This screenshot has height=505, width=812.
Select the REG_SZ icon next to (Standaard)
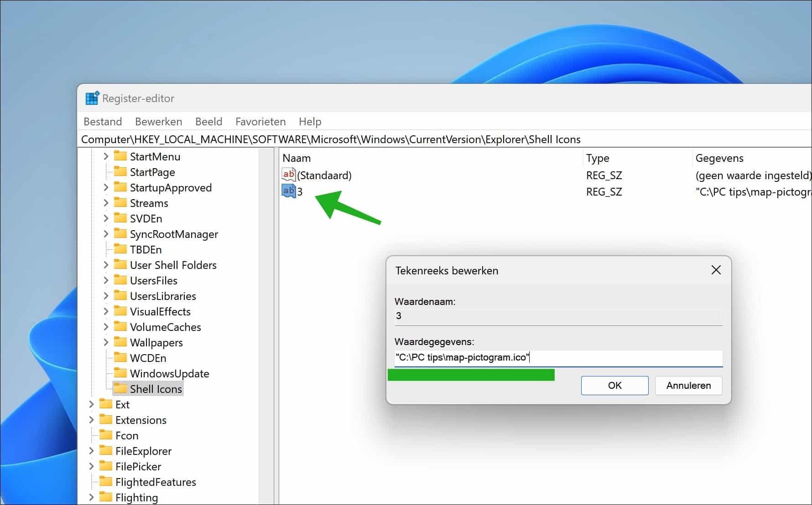click(287, 175)
